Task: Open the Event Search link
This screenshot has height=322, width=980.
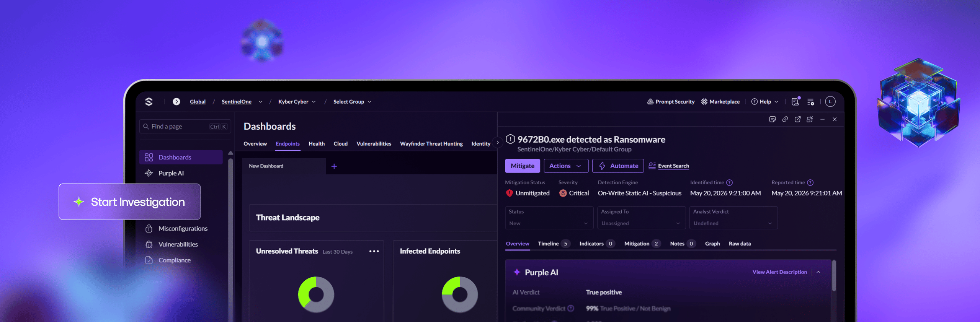Action: (669, 166)
